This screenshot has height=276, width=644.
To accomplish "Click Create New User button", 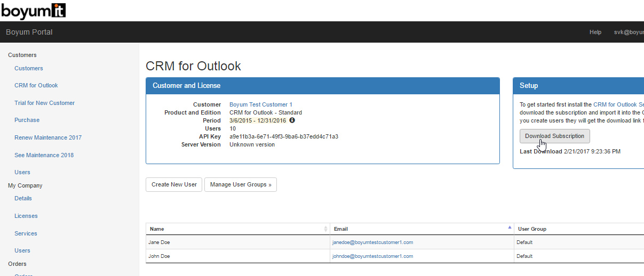I will pyautogui.click(x=174, y=184).
